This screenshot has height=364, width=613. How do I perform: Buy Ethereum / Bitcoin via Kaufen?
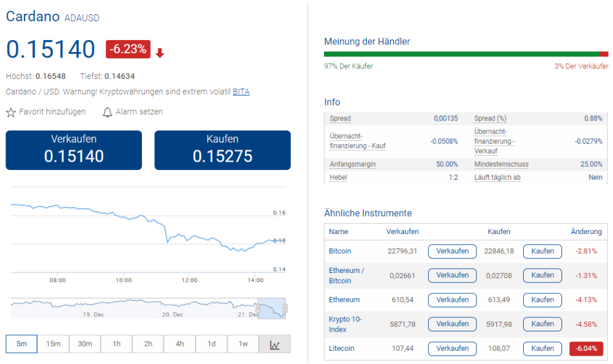(x=542, y=275)
